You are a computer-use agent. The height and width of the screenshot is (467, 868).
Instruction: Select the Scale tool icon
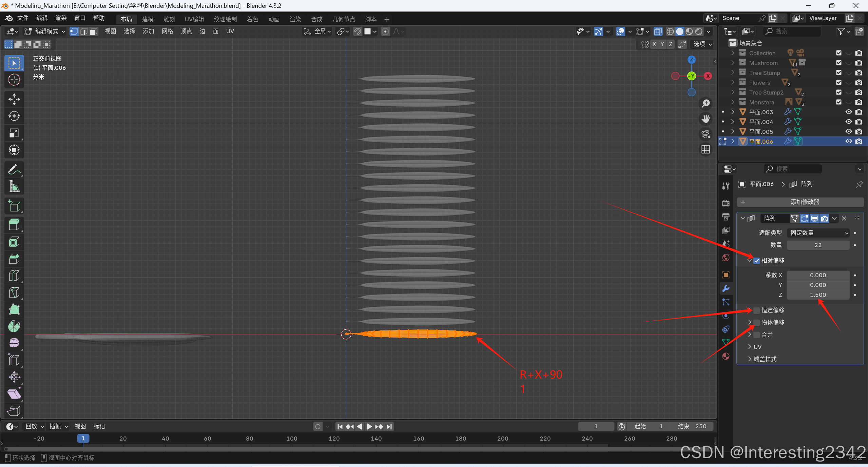(x=14, y=133)
